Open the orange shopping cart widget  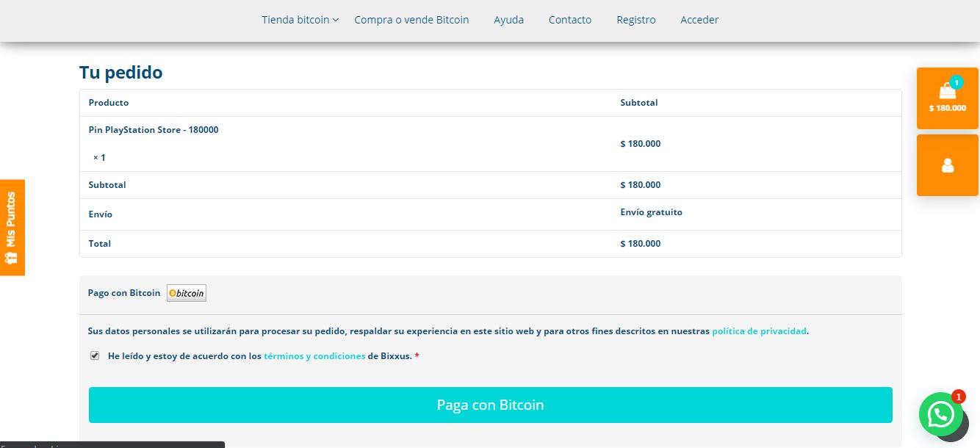pyautogui.click(x=948, y=98)
